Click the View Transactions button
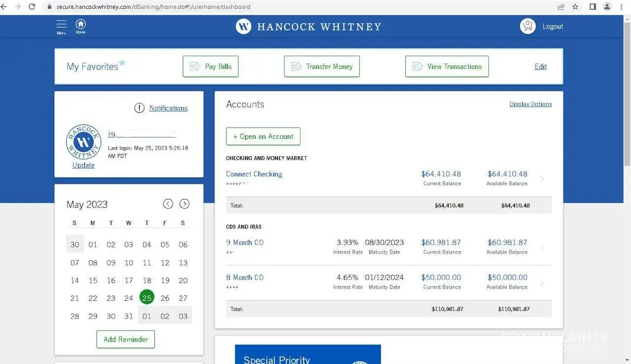Viewport: 631px width, 364px height. click(447, 66)
